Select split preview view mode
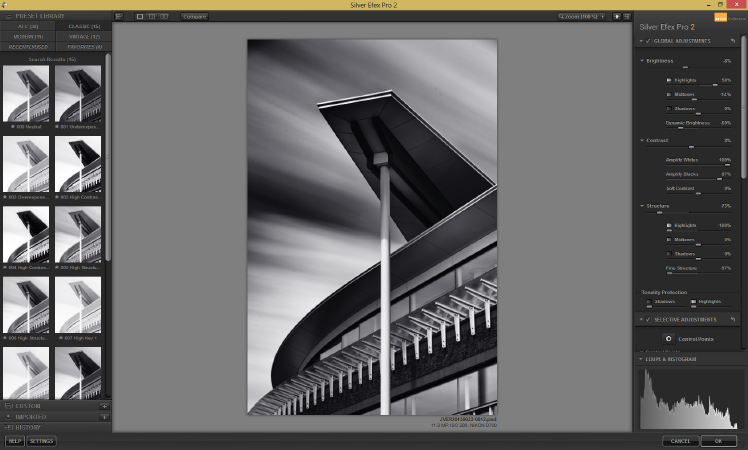The width and height of the screenshot is (748, 450). click(152, 16)
